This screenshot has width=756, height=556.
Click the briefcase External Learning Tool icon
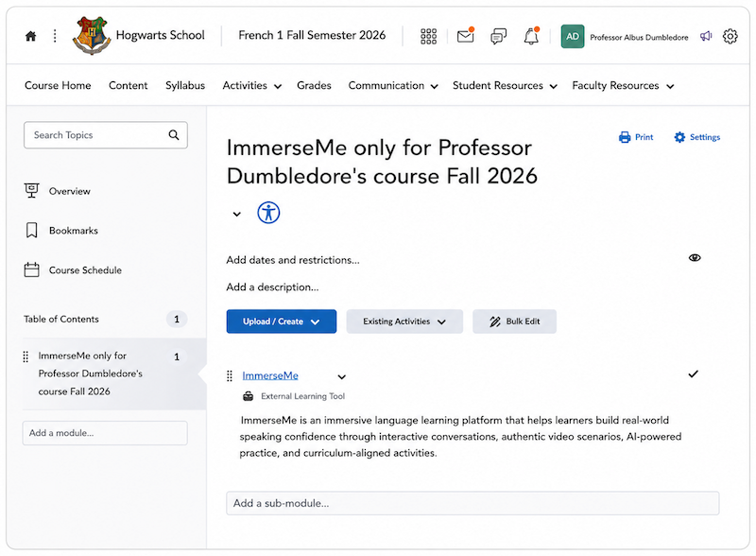(248, 396)
